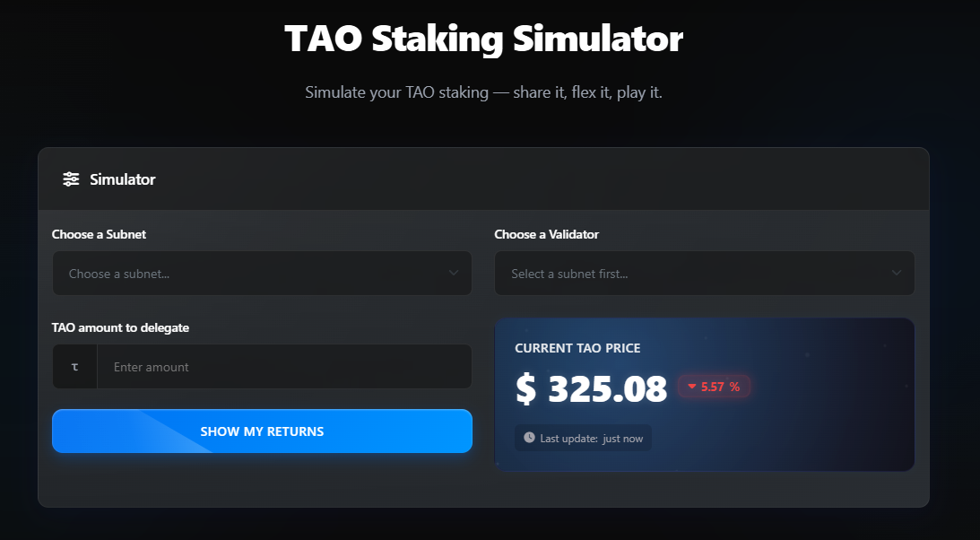Click the dollar sign before the TAO price

click(x=525, y=388)
